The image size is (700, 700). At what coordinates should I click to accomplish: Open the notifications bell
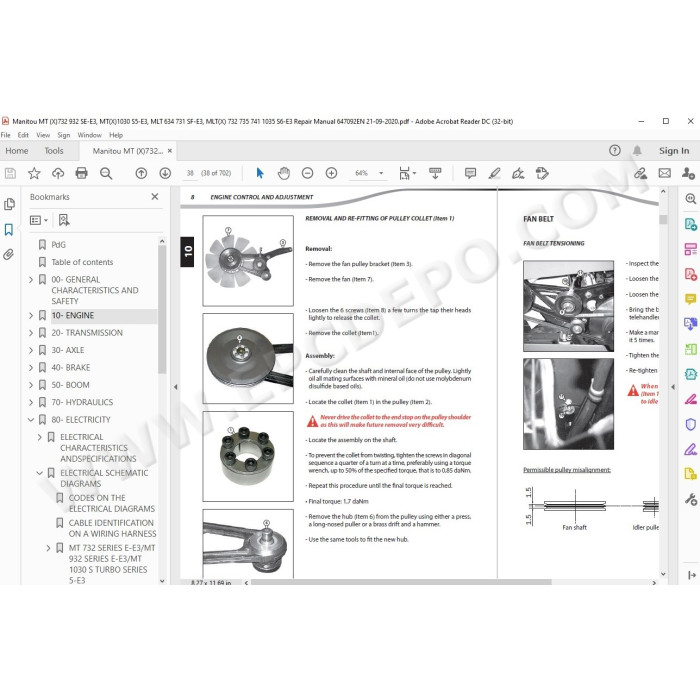[x=637, y=150]
